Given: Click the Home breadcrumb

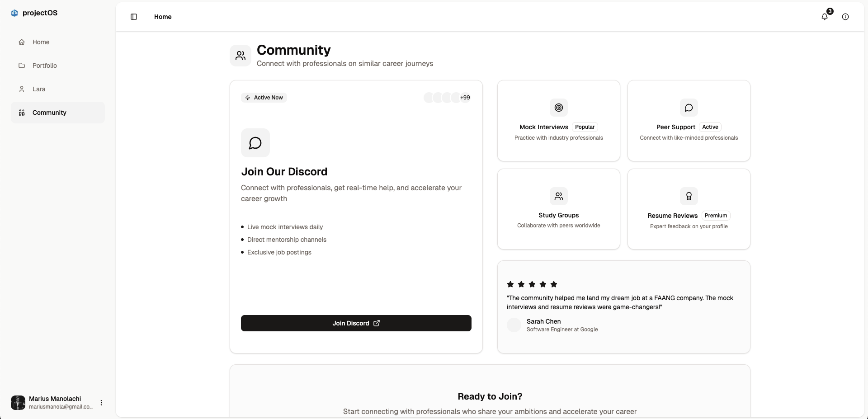Looking at the screenshot, I should point(163,17).
